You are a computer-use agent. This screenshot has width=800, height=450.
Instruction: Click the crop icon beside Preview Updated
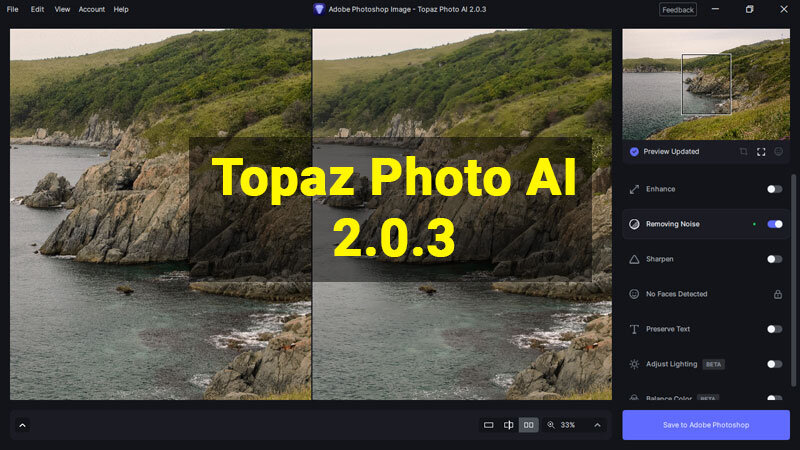(743, 152)
